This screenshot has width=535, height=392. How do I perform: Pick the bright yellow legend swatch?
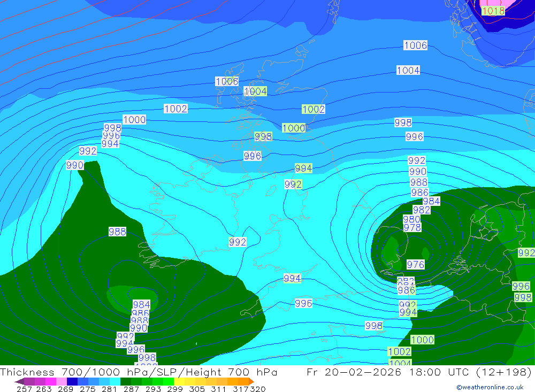pos(179,381)
